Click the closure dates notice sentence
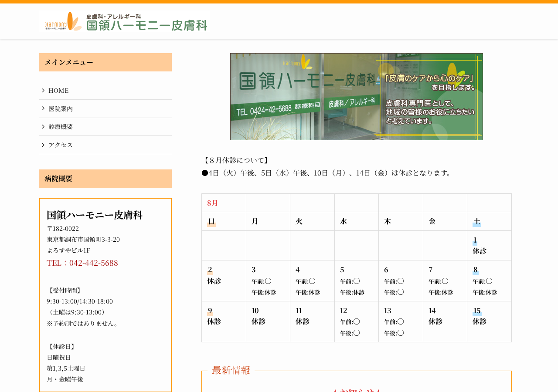This screenshot has height=392, width=558. (x=328, y=173)
